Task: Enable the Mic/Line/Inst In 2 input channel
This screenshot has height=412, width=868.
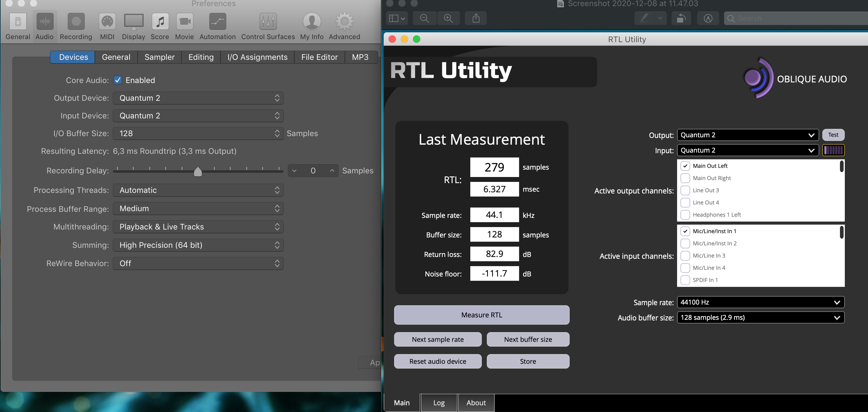Action: pos(685,244)
